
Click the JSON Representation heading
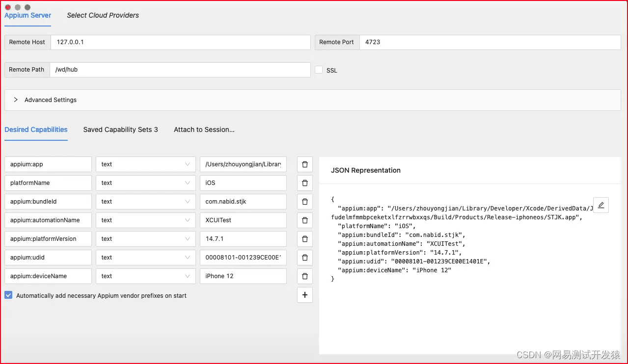[366, 170]
